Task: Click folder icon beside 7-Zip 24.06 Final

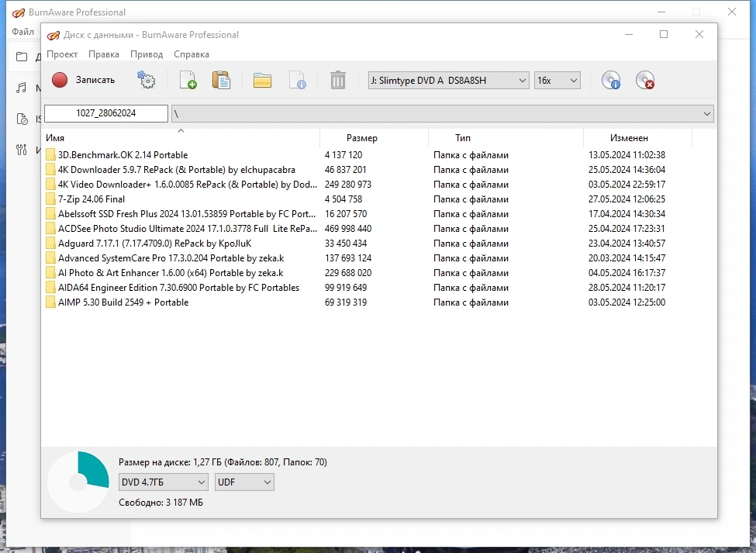Action: point(50,199)
